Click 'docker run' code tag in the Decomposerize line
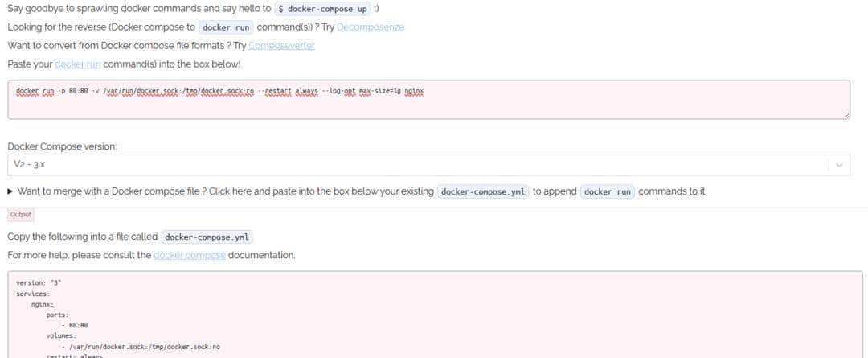 (x=226, y=27)
